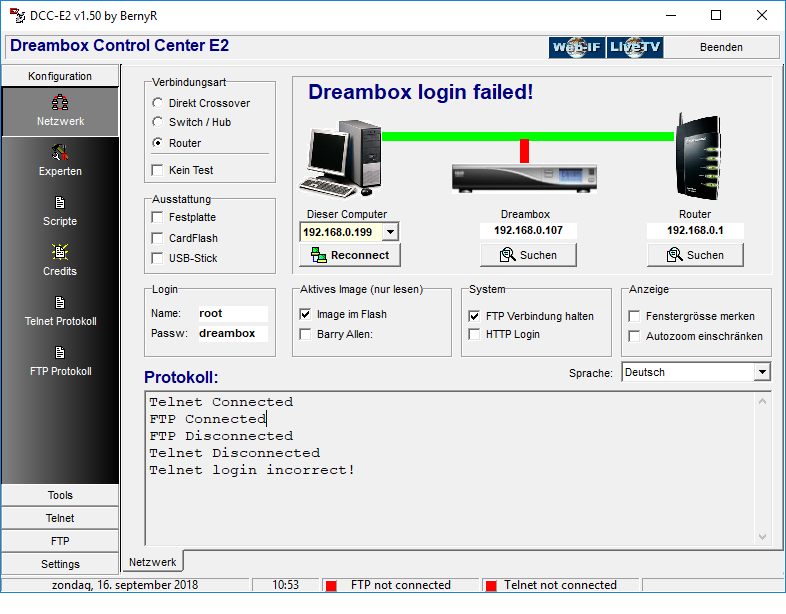Click the status bar date text
This screenshot has height=614, width=786.
click(125, 585)
